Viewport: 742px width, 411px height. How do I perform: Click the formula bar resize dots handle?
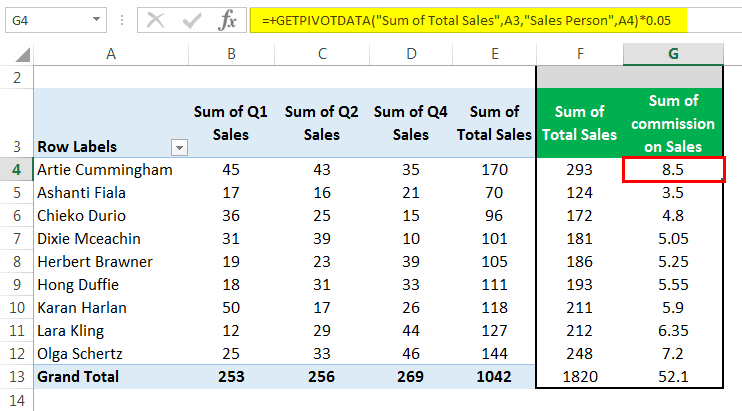coord(122,20)
